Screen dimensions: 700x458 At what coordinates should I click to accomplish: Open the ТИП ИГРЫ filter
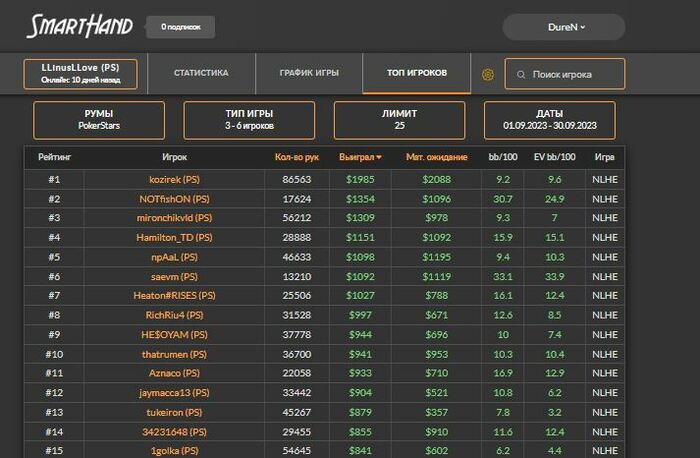click(x=249, y=120)
